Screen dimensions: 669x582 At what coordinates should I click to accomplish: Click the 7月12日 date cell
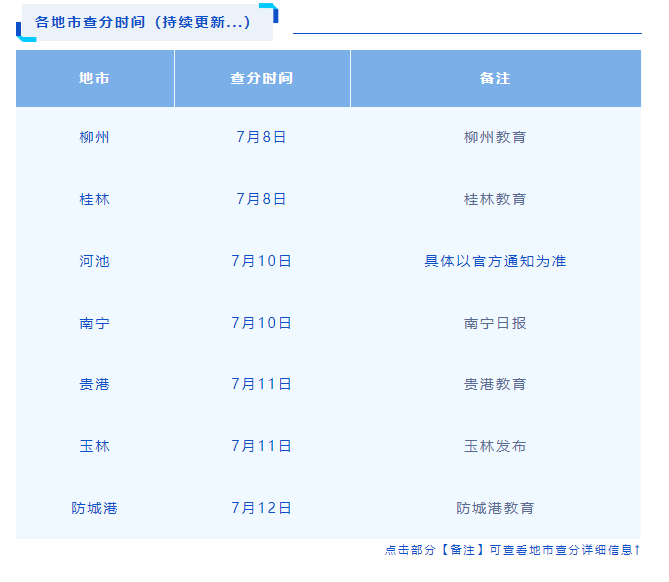(262, 508)
